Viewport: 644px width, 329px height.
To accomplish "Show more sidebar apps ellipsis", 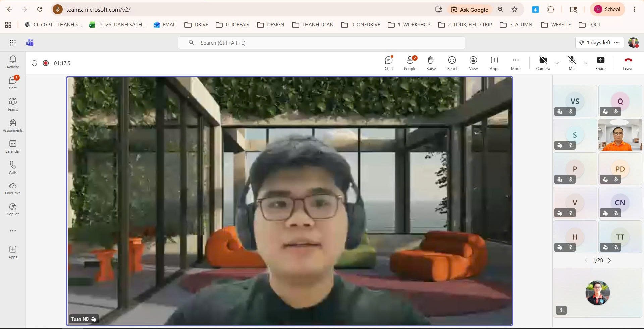I will point(13,231).
